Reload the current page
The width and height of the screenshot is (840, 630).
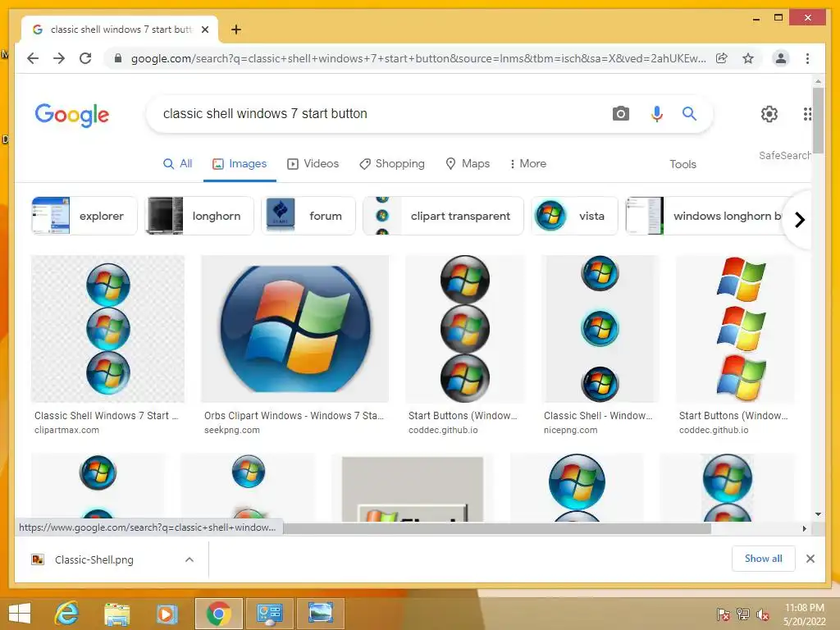85,58
